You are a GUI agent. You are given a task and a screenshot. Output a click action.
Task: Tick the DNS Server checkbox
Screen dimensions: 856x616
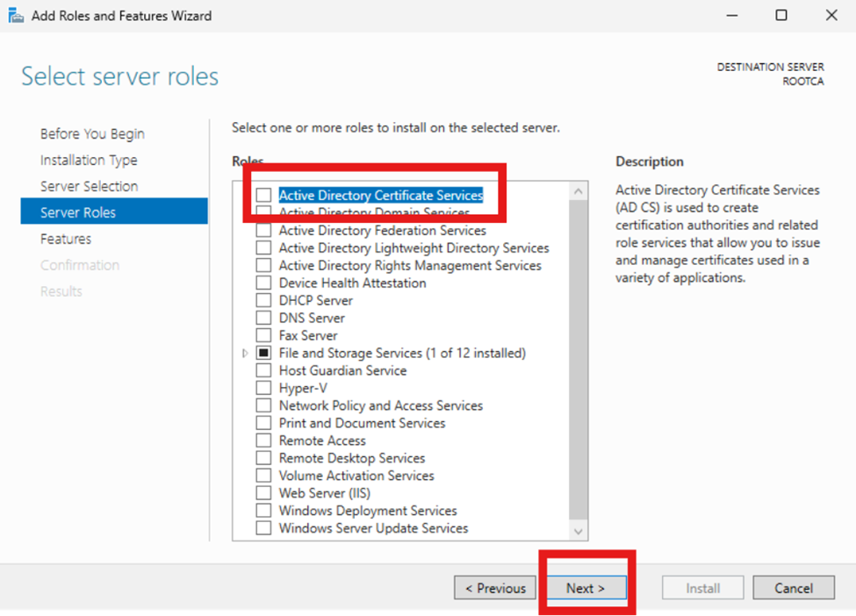(x=263, y=318)
